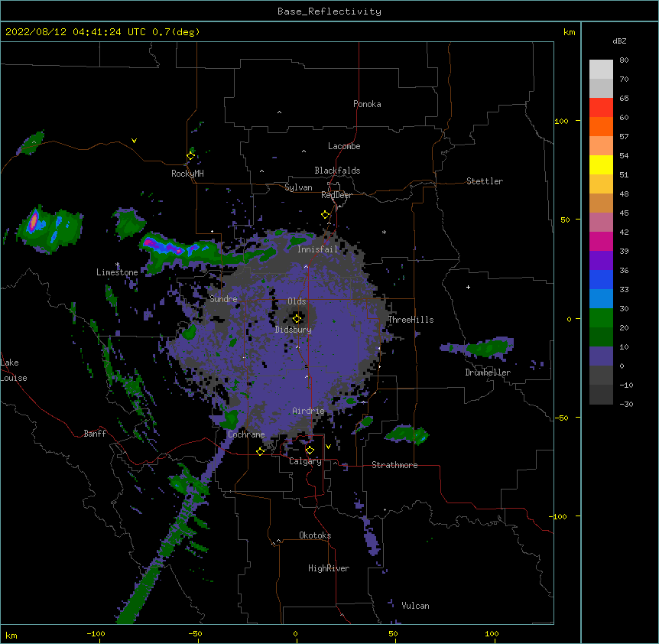
Task: Click the legend value 45
Action: pos(624,213)
